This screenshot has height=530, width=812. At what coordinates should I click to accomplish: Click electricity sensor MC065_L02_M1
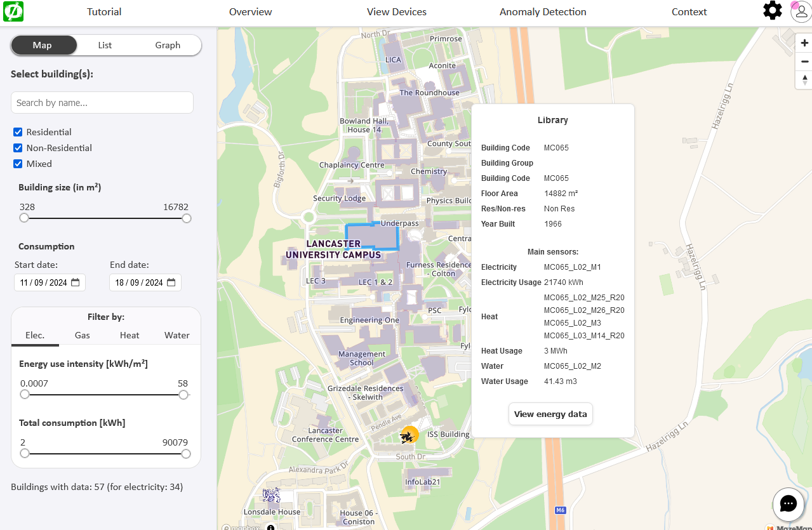tap(573, 267)
